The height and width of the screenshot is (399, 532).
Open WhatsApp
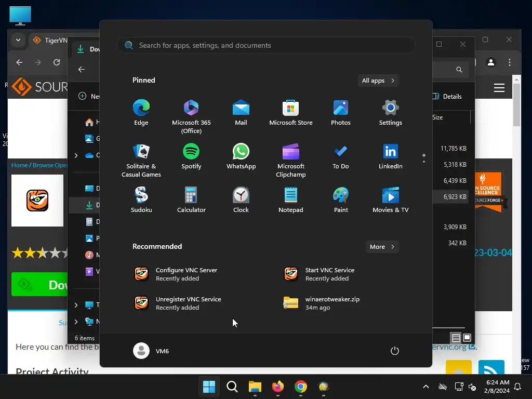click(x=241, y=156)
